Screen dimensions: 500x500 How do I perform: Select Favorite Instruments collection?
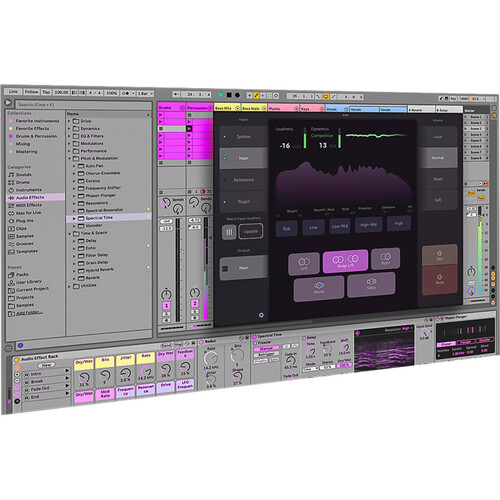coord(34,121)
